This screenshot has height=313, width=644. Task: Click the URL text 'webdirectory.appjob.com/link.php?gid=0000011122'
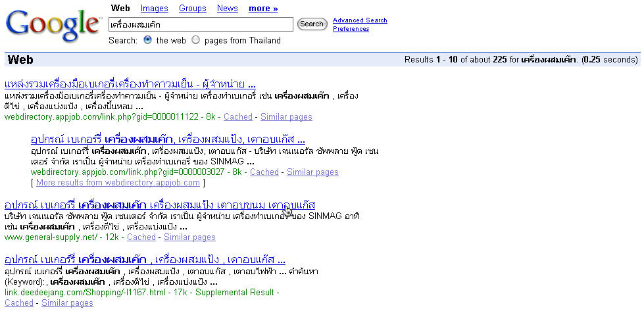[101, 116]
